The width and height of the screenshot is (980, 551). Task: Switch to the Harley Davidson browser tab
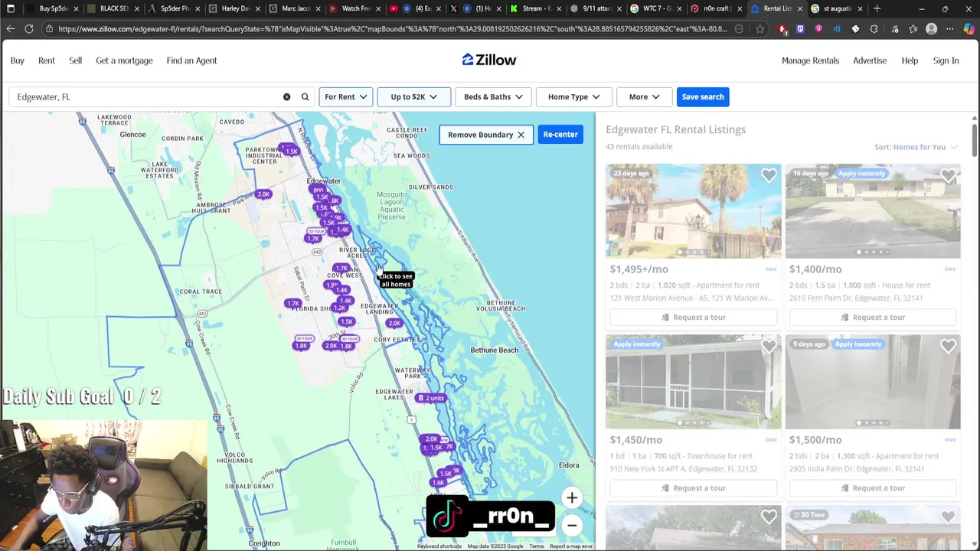pos(234,8)
